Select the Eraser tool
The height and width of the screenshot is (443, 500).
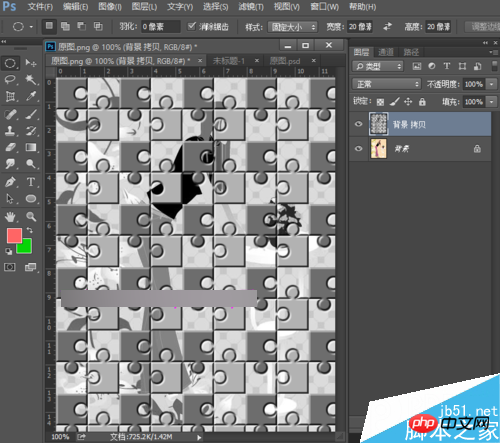(10, 147)
